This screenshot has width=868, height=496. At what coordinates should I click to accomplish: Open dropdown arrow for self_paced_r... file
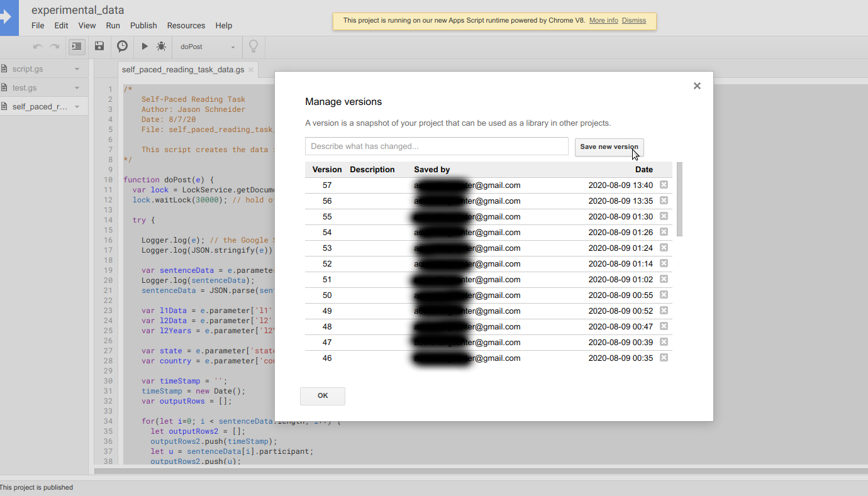pos(77,107)
